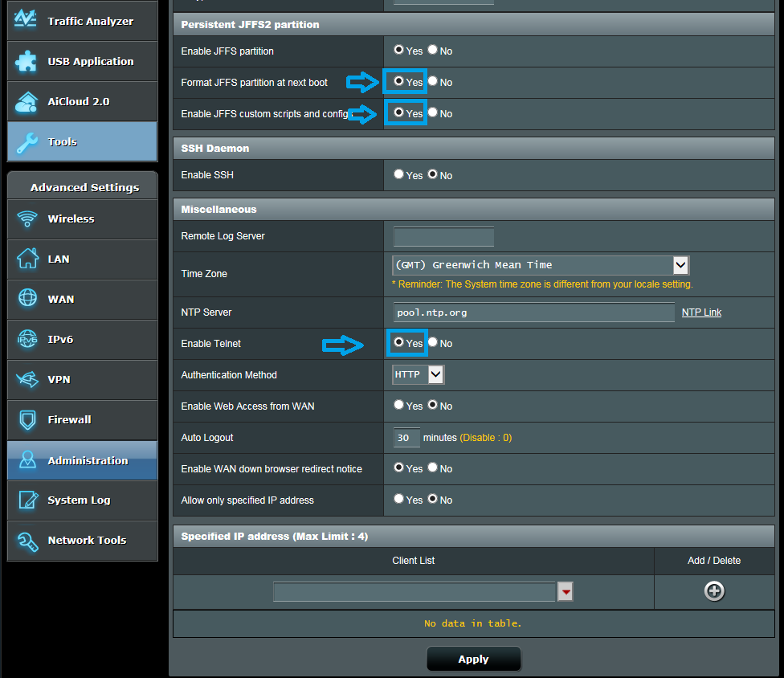
Task: Click the Apply button
Action: [x=473, y=659]
